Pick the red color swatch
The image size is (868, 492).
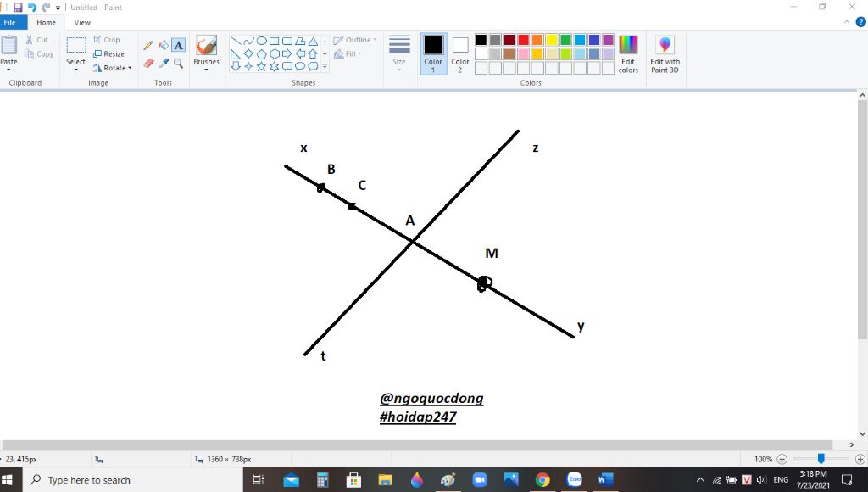click(524, 40)
